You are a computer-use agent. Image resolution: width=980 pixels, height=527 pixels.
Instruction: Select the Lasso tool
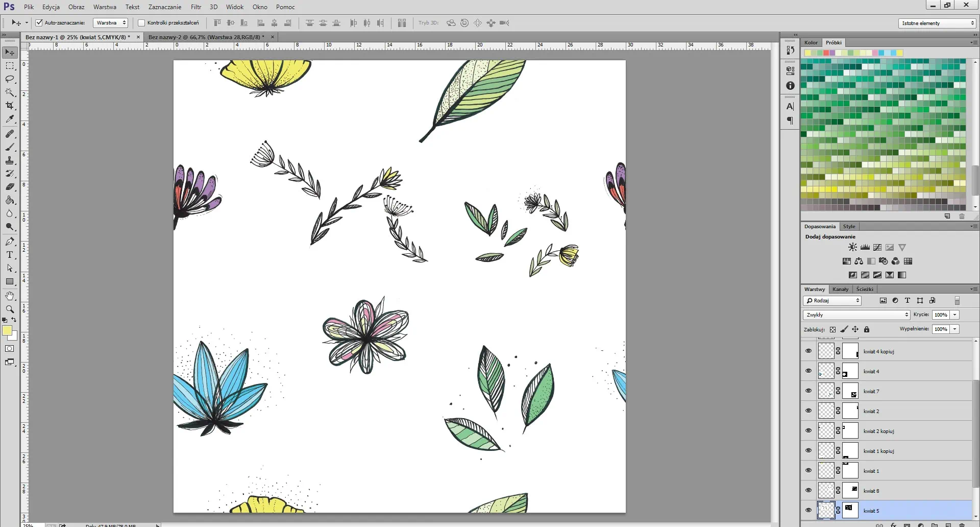(x=10, y=79)
